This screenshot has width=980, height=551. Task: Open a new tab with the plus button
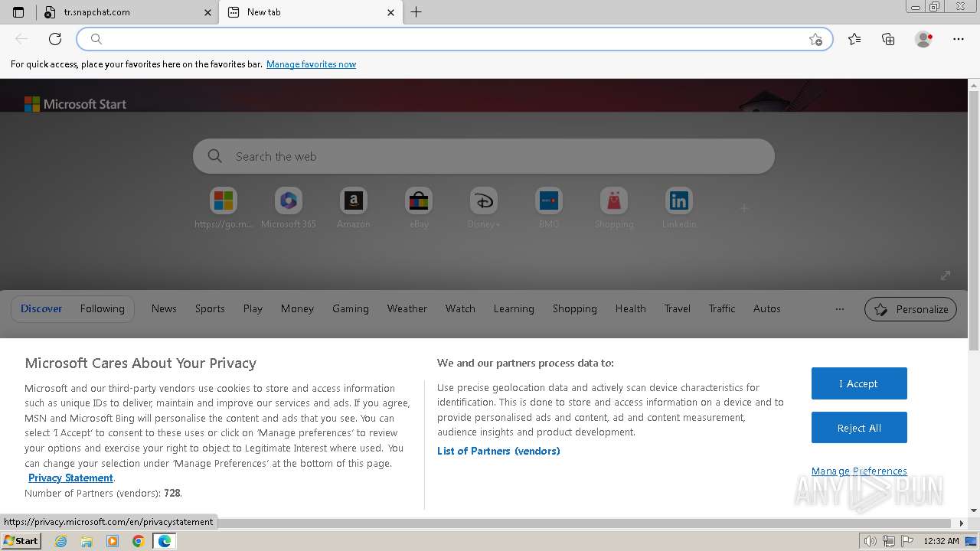click(x=416, y=12)
